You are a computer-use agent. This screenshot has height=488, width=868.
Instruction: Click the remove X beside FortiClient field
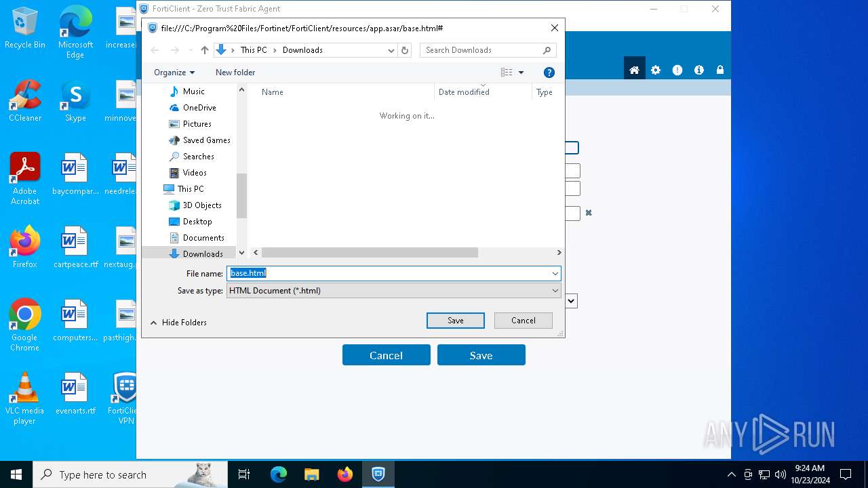(589, 213)
